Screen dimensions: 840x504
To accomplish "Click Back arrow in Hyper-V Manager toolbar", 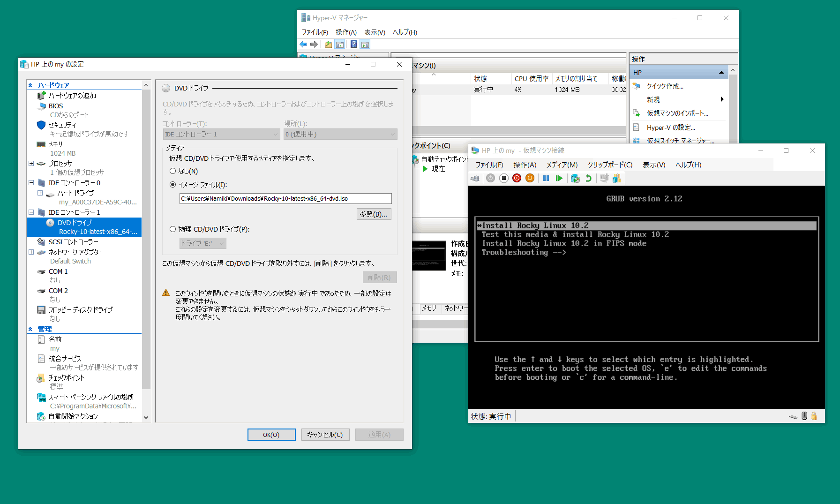I will [304, 45].
